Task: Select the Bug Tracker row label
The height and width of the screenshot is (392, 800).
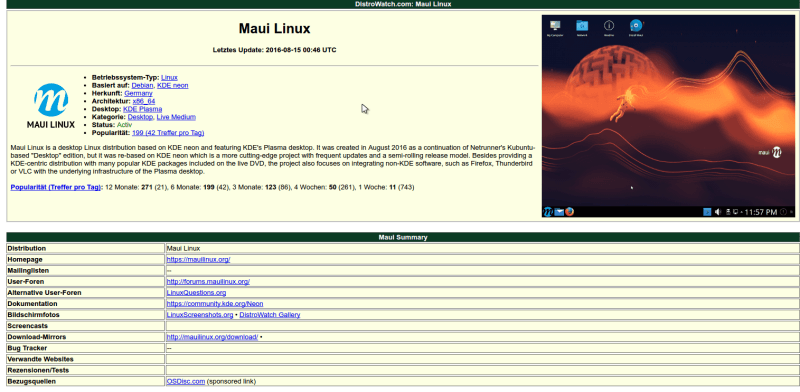Action: (27, 348)
